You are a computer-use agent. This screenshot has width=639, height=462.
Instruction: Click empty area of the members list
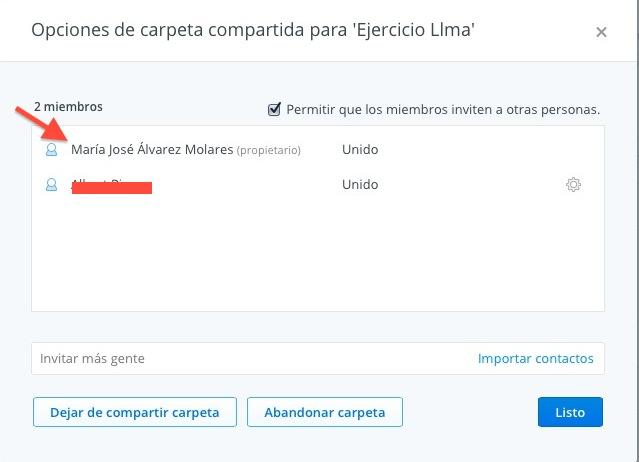tap(318, 260)
